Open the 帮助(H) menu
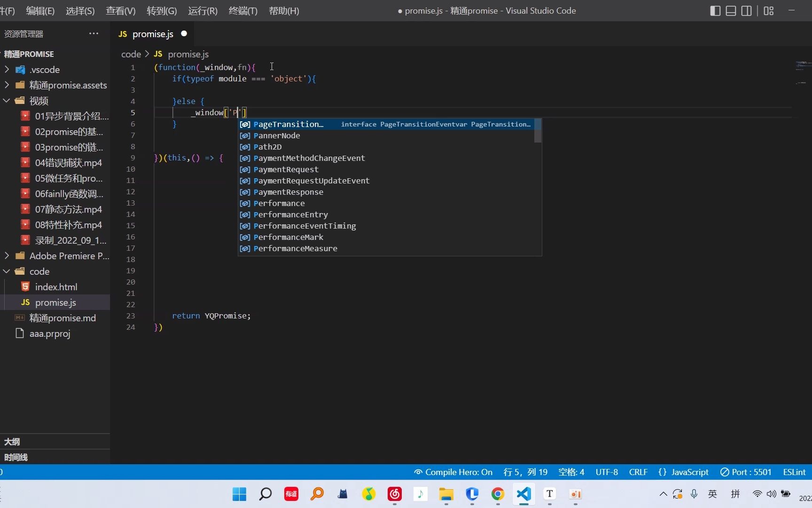The image size is (812, 508). tap(284, 11)
